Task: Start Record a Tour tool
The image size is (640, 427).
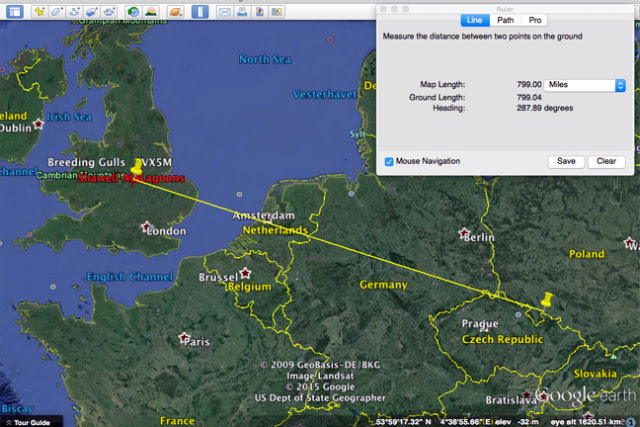Action: 109,12
